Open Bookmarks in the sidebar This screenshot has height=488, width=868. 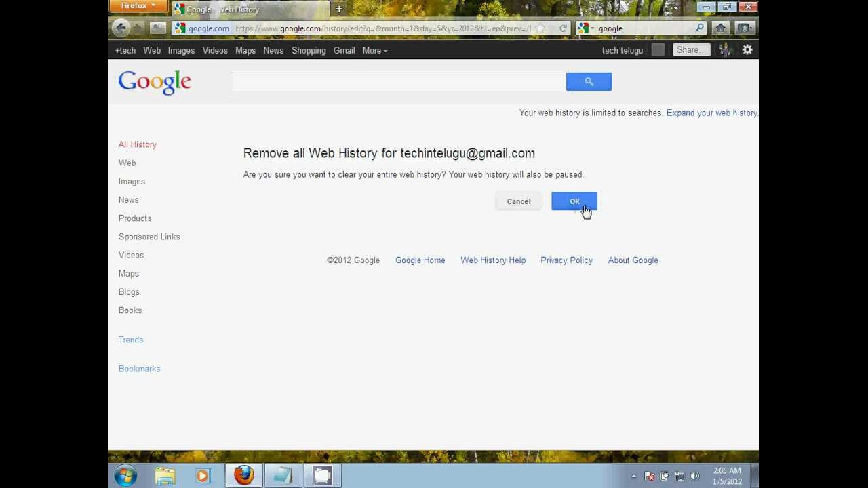point(140,369)
